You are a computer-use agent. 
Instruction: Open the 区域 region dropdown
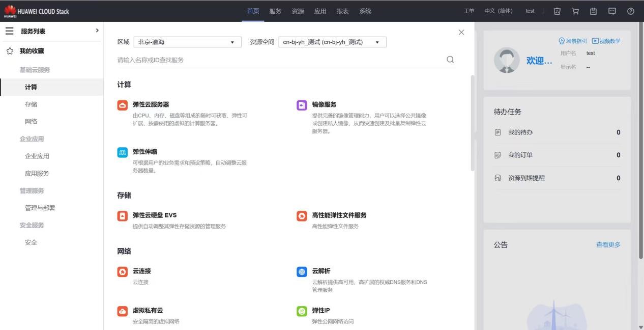pos(187,42)
